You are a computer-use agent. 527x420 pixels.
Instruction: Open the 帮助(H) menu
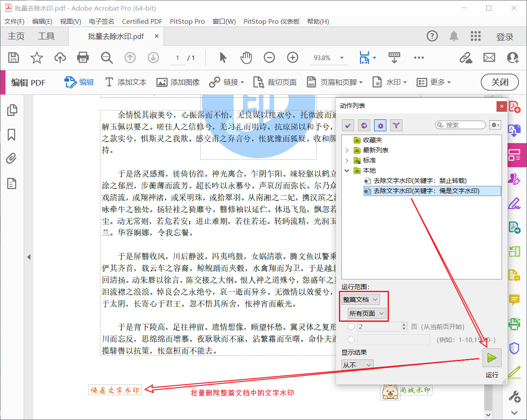click(x=318, y=21)
